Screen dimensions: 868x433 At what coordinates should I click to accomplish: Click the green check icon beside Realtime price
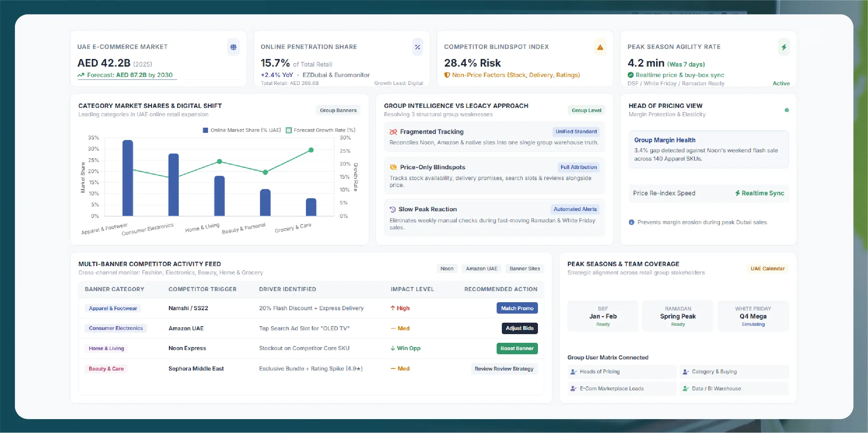point(631,75)
